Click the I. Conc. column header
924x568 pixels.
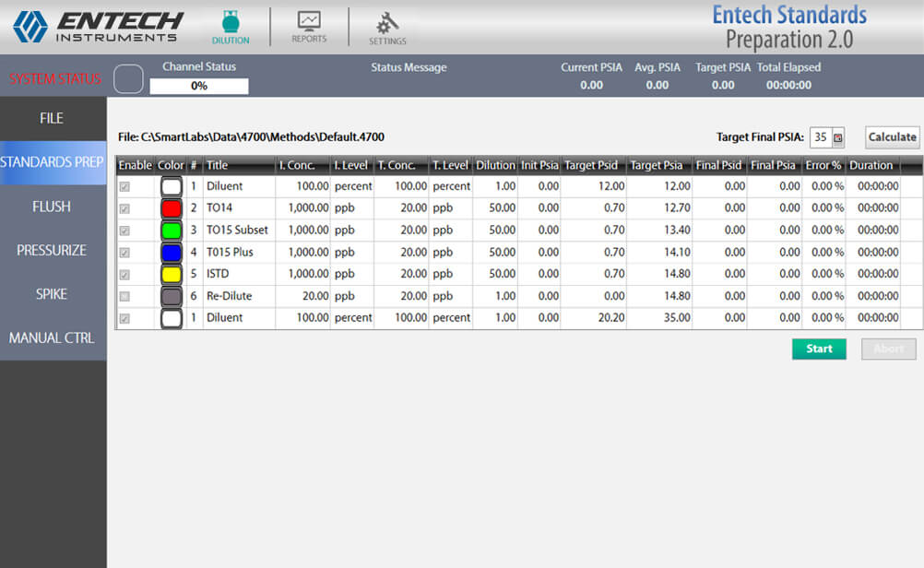pos(302,166)
